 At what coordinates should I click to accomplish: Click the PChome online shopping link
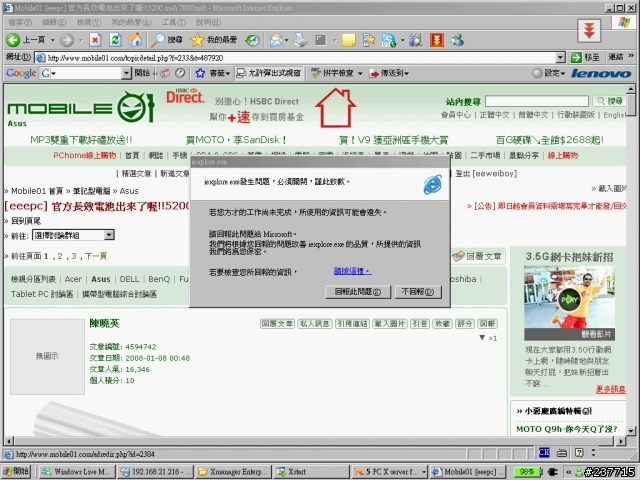click(84, 156)
